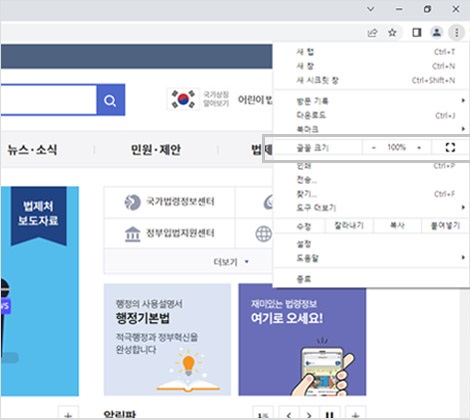Expand the 북마크 submenu
This screenshot has height=420, width=470.
tap(371, 129)
